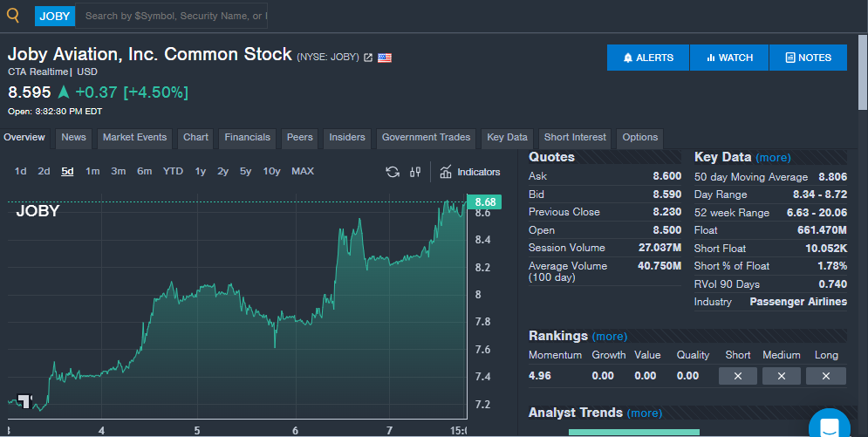The height and width of the screenshot is (437, 868).
Task: Add JOBY to WATCH list
Action: pos(729,58)
